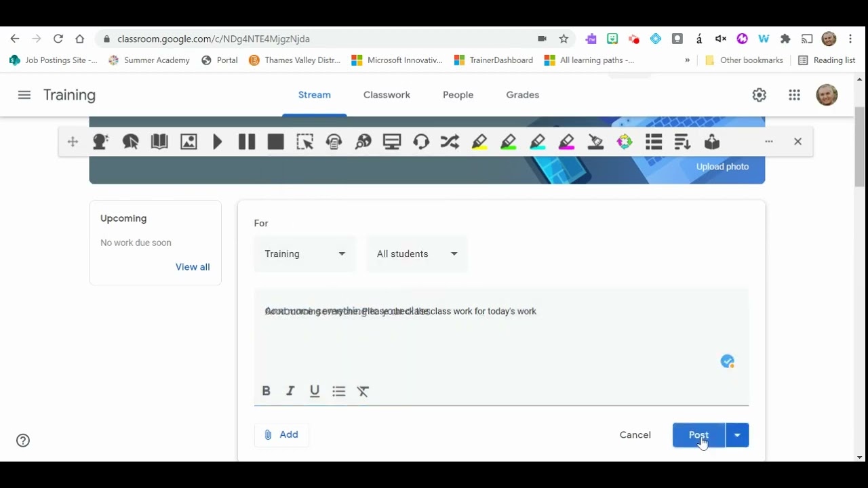Close the Read&Write toolbar
This screenshot has width=868, height=488.
[797, 142]
